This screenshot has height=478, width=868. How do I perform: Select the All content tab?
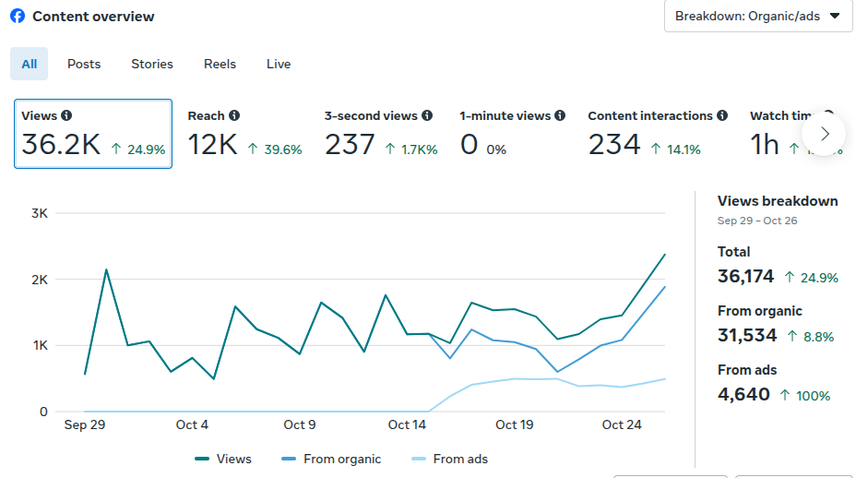click(x=30, y=64)
